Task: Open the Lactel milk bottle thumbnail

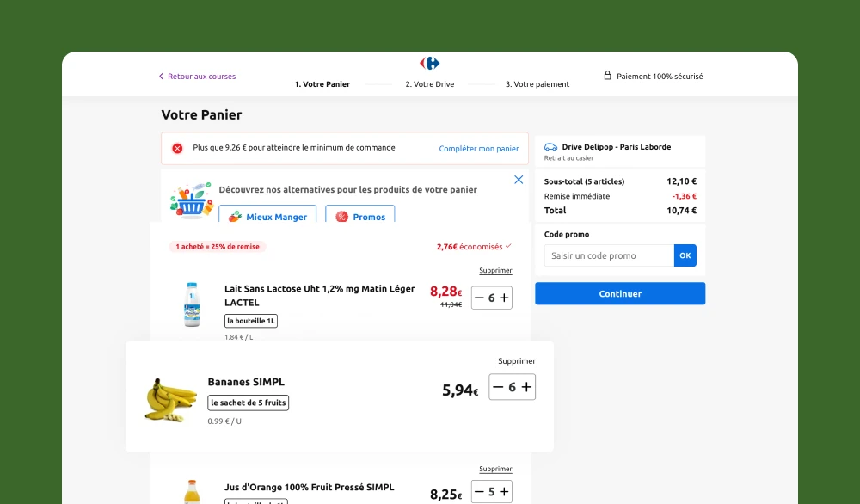Action: 192,304
